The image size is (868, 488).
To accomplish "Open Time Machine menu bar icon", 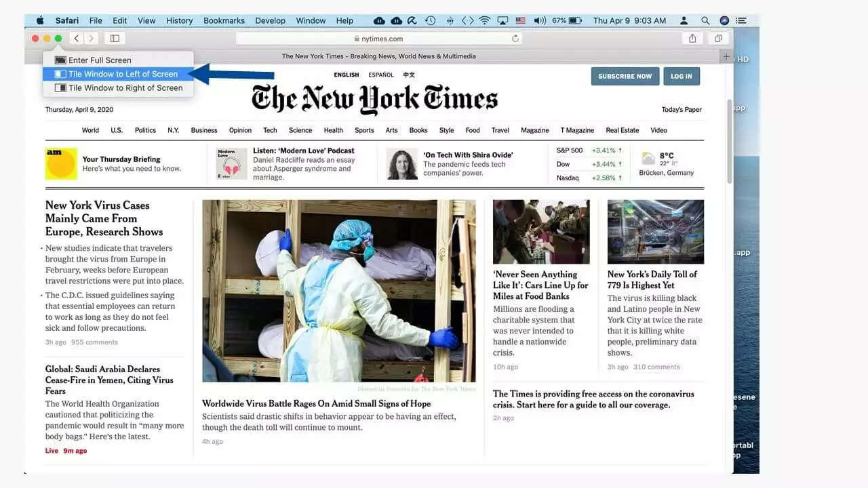I will click(430, 20).
